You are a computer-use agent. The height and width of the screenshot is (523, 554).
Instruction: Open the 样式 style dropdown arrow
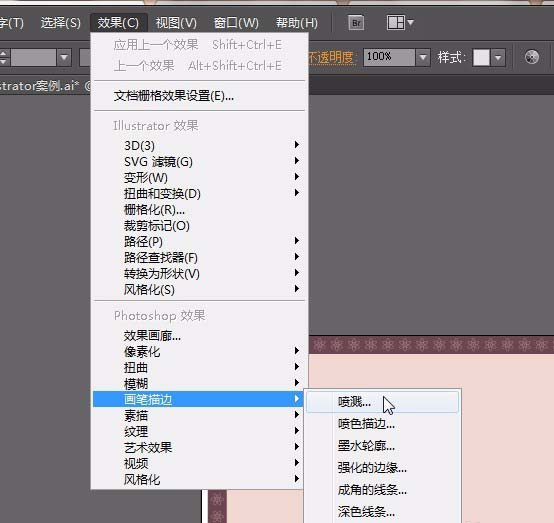[498, 57]
